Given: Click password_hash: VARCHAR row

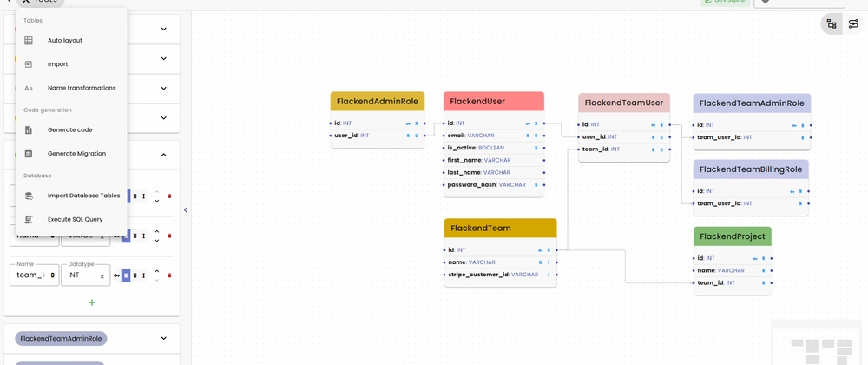Looking at the screenshot, I should coord(494,185).
